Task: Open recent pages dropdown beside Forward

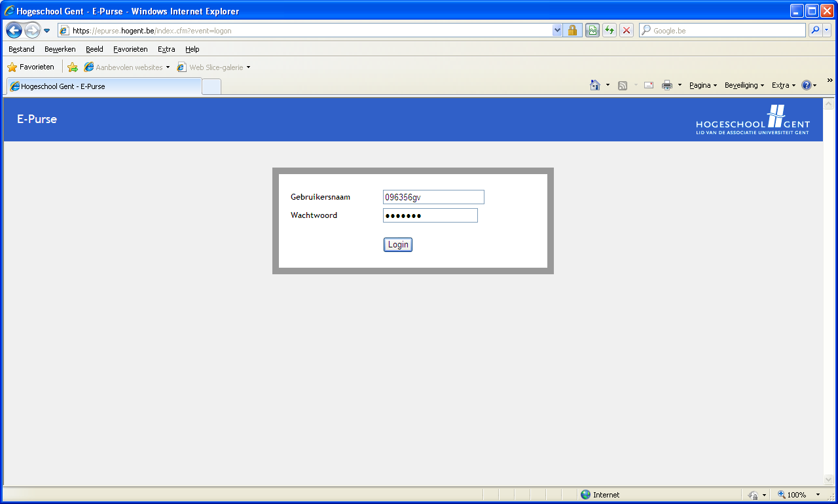Action: 47,31
